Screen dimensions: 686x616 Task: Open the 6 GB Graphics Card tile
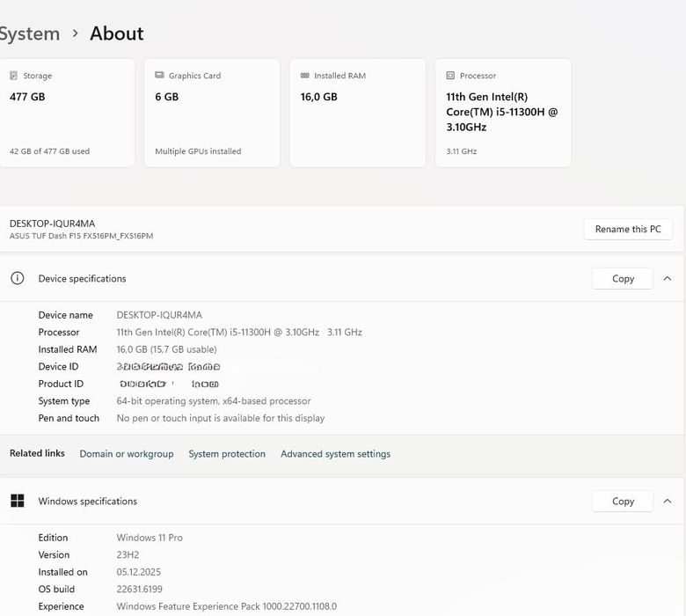(212, 113)
